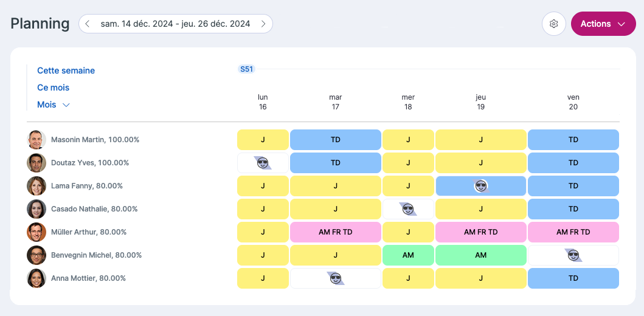The image size is (644, 316).
Task: Click the S51 week badge
Action: pos(246,69)
